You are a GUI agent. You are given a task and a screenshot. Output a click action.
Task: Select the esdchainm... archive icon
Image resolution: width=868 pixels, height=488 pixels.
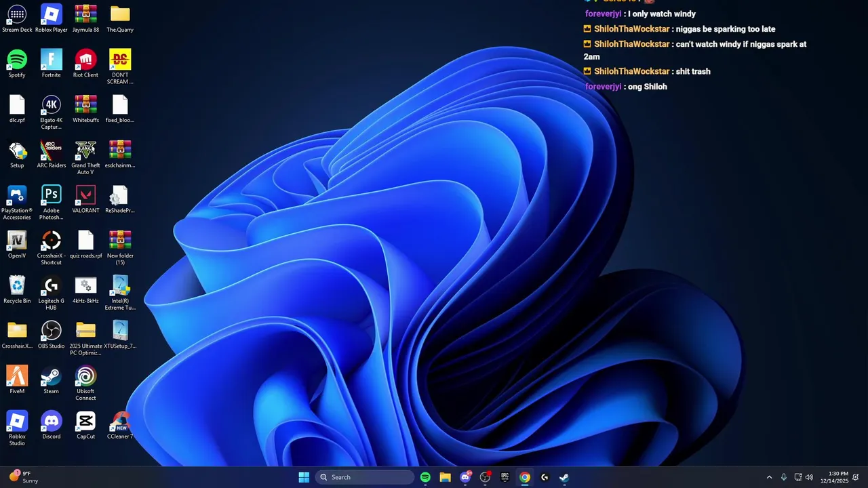(x=120, y=155)
